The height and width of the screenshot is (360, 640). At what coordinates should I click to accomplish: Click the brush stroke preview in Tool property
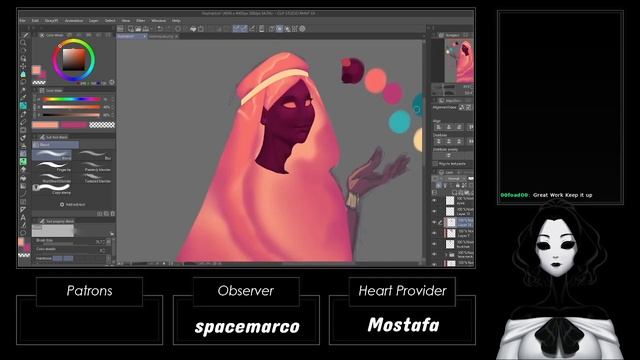(x=53, y=231)
